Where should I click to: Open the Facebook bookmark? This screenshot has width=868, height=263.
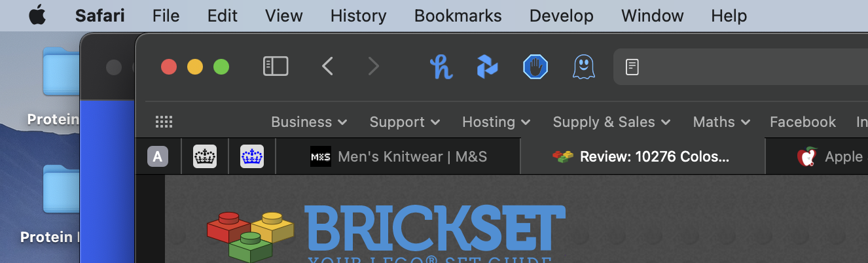click(x=803, y=122)
